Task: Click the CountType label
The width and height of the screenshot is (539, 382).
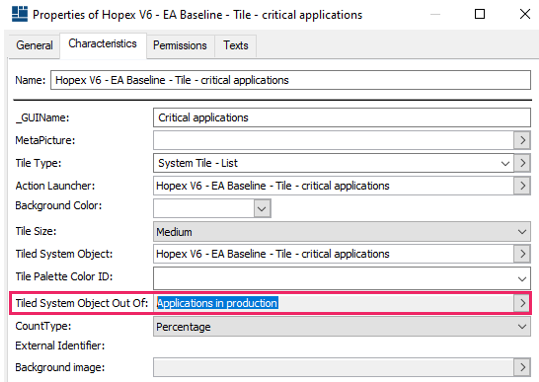Action: (43, 326)
